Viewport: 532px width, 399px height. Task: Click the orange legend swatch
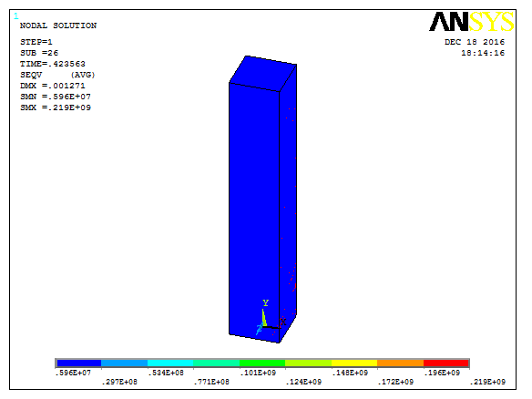(400, 363)
